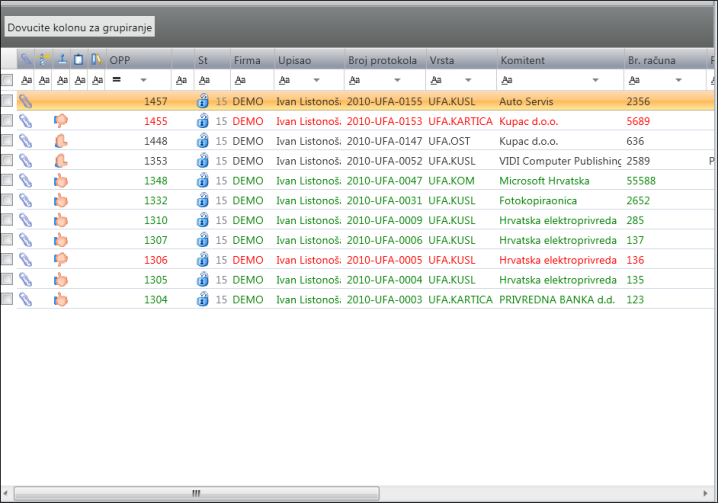Screen dimensions: 718x503
Task: Click thumbs-up icon in row 1305
Action: [61, 279]
